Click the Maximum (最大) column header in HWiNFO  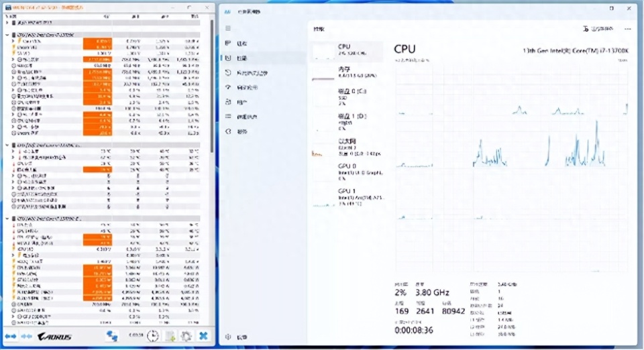point(164,16)
